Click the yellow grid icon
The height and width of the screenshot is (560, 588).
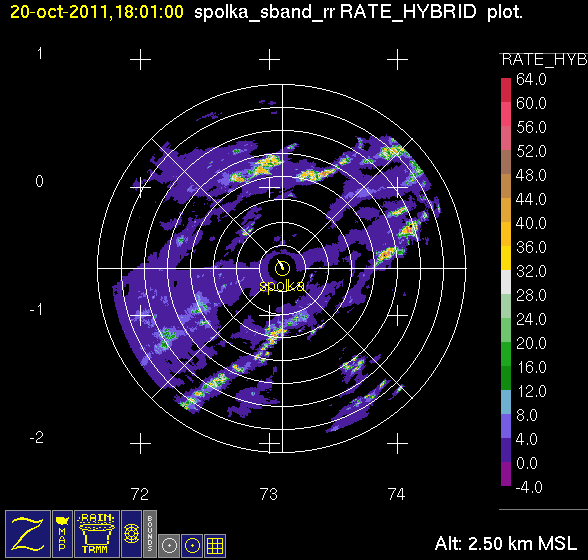point(215,546)
